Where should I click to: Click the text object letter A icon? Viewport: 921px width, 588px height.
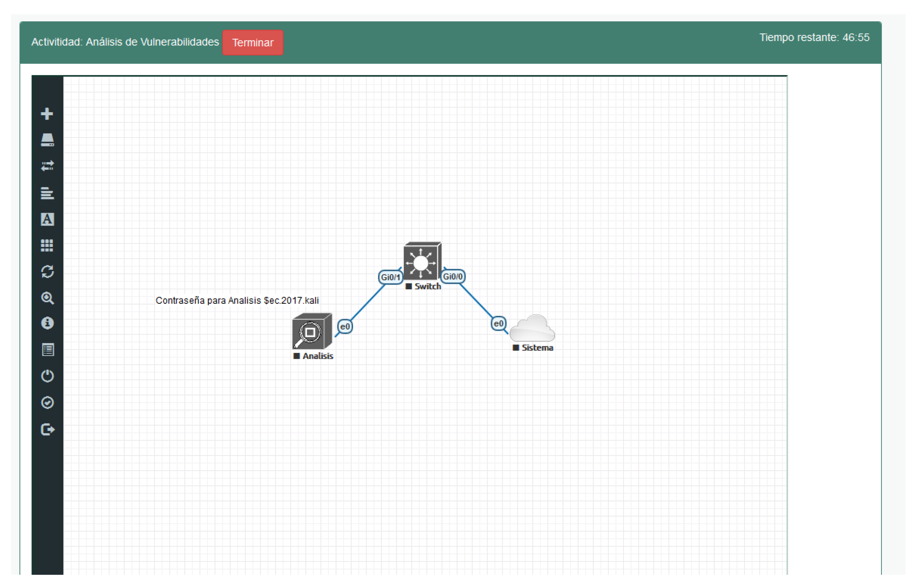pyautogui.click(x=47, y=219)
